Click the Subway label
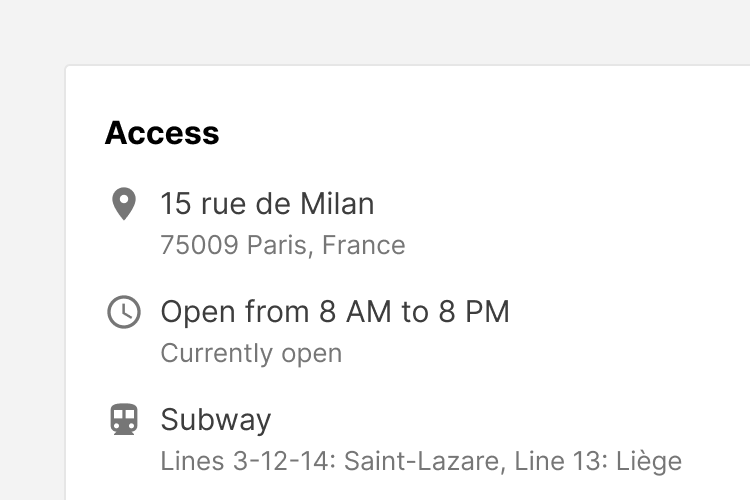Screen dimensions: 750x500 click(215, 419)
